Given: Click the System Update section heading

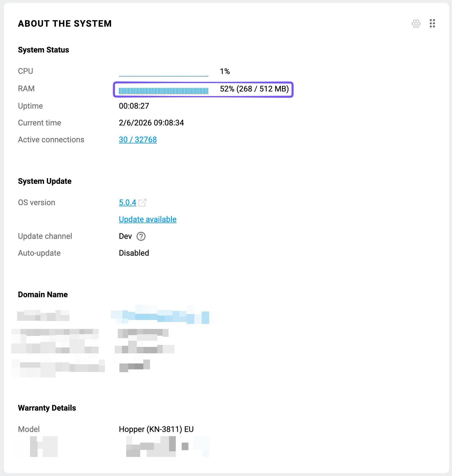Looking at the screenshot, I should 45,181.
